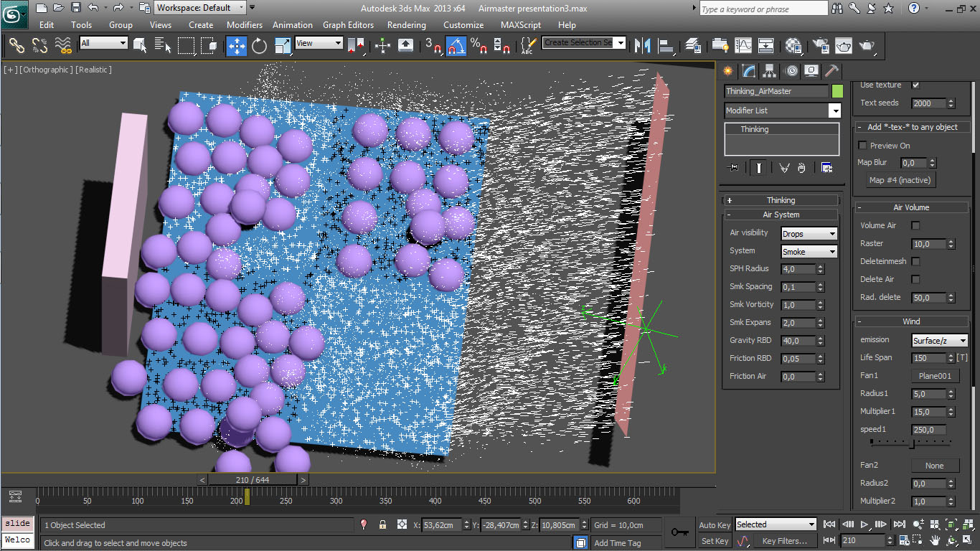Open the Key Filters dialog
Viewport: 980px width, 551px height.
point(784,541)
